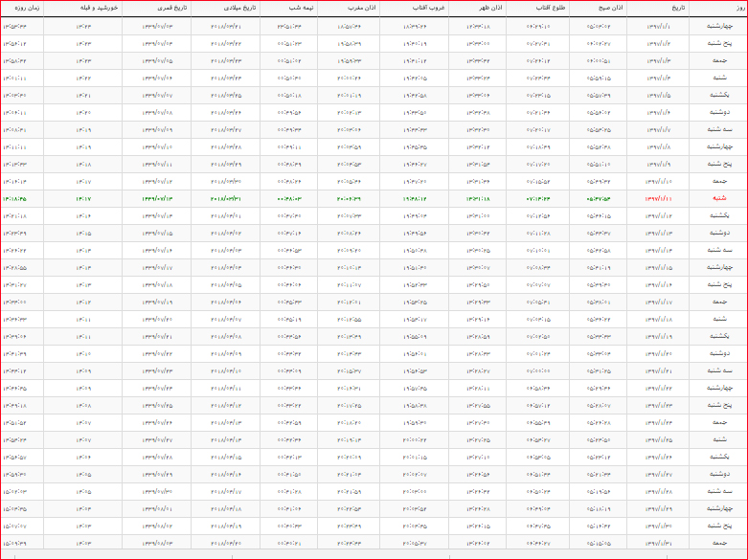
Task: Select the date cell ۱۳۹۷/۱/۷
Action: point(658,130)
